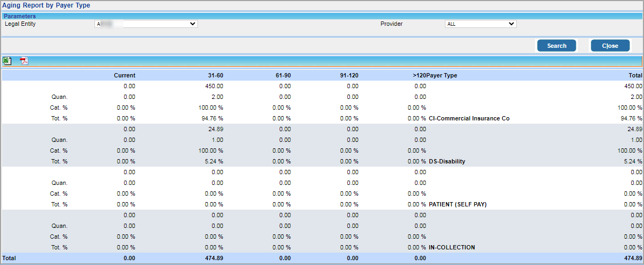
Task: Select the CI-Commercial Insurance Co payer row
Action: point(469,118)
